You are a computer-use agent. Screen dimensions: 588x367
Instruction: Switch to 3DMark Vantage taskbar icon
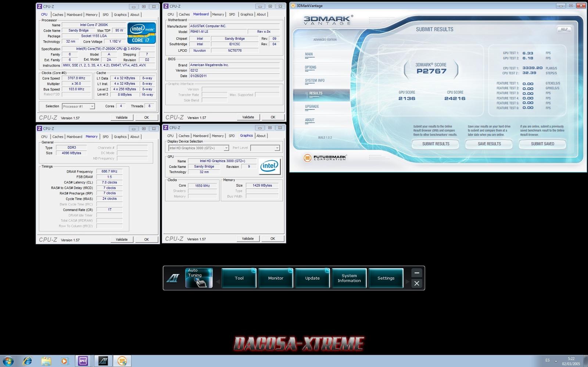(x=122, y=361)
